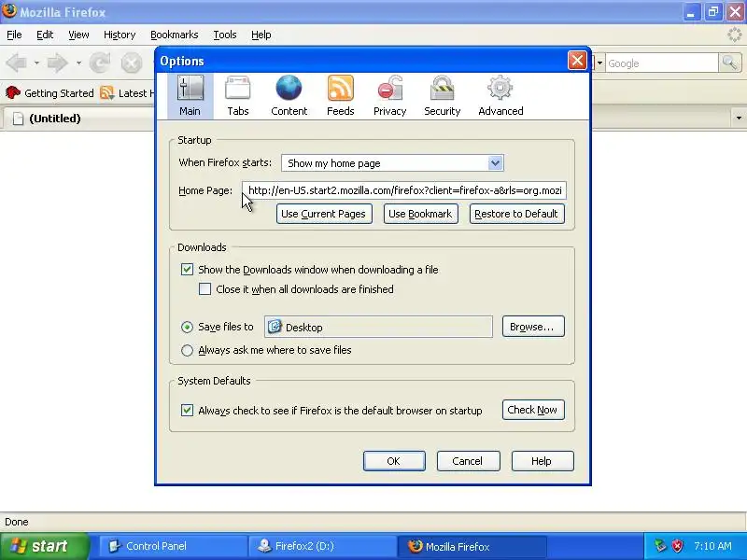Click Cancel in Options dialog
Viewport: 747px width, 560px height.
[468, 461]
